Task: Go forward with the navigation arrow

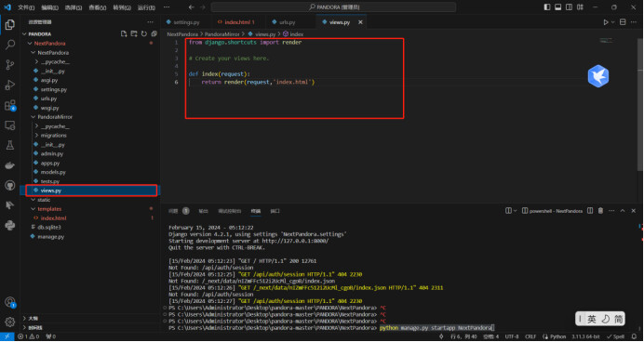Action: [x=203, y=7]
